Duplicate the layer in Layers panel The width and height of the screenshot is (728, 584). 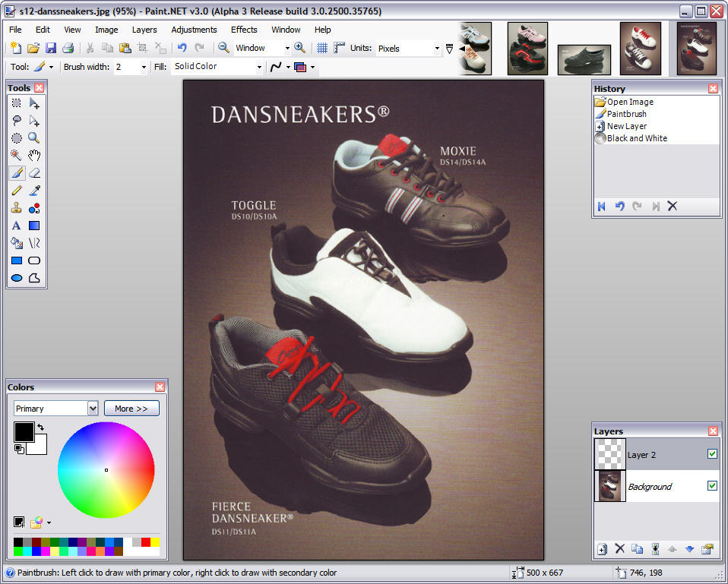pyautogui.click(x=638, y=549)
